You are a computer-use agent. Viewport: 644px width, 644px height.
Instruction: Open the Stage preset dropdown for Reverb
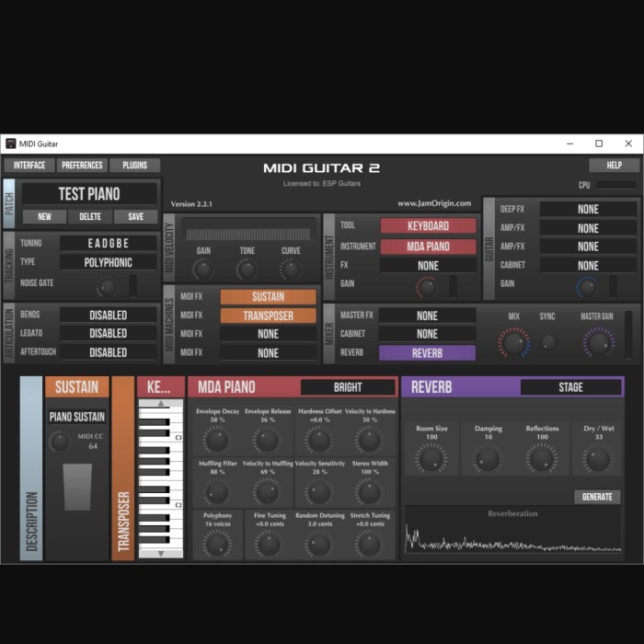(570, 387)
